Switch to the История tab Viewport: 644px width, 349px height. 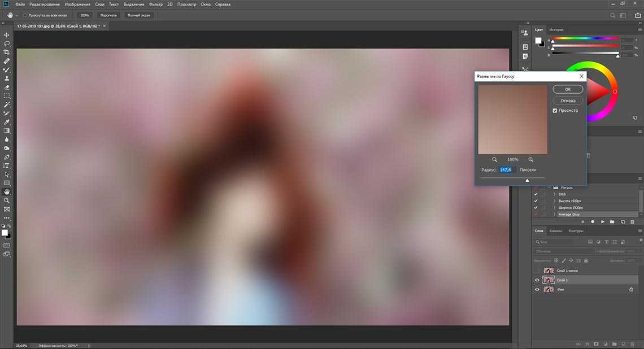coord(556,29)
